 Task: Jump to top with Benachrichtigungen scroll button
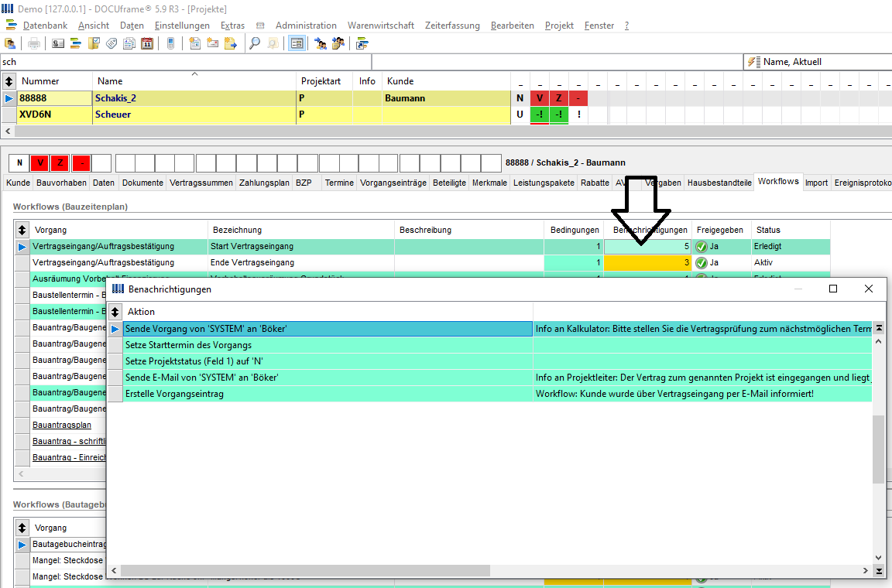click(x=879, y=328)
